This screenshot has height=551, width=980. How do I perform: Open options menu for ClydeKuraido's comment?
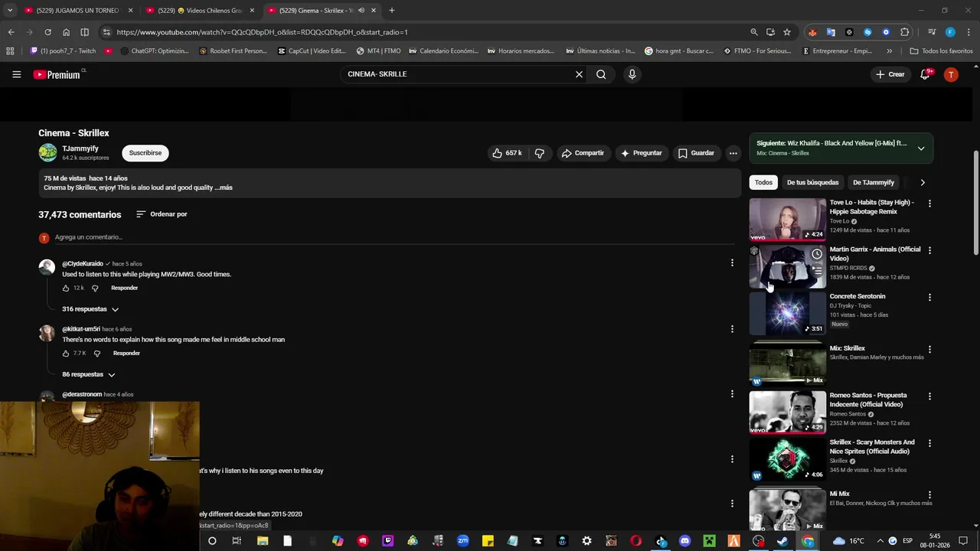[732, 262]
